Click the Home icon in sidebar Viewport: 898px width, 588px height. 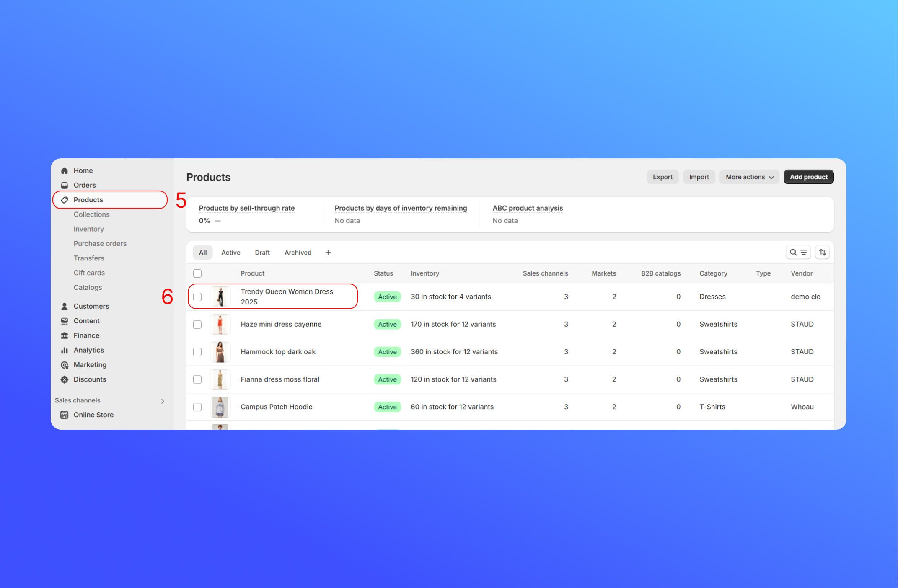(65, 170)
